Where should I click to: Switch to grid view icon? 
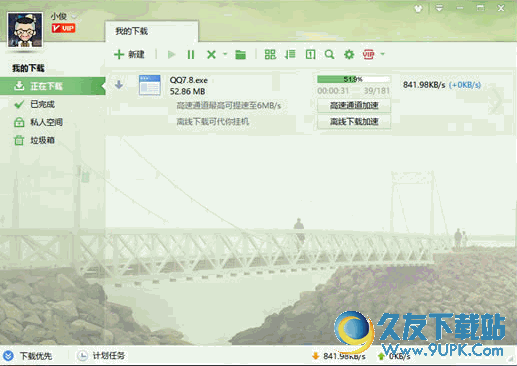pos(270,54)
